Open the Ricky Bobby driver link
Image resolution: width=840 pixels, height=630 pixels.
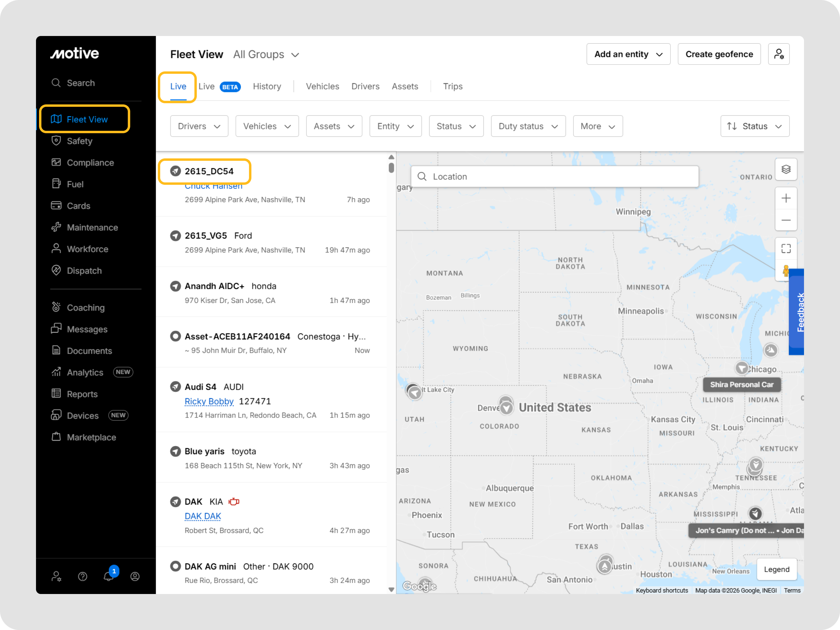209,401
